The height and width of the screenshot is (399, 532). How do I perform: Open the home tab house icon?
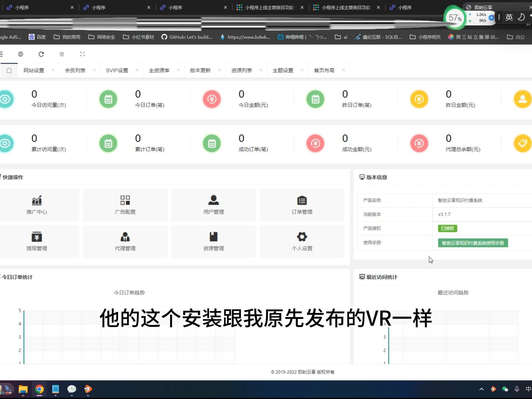tap(8, 70)
